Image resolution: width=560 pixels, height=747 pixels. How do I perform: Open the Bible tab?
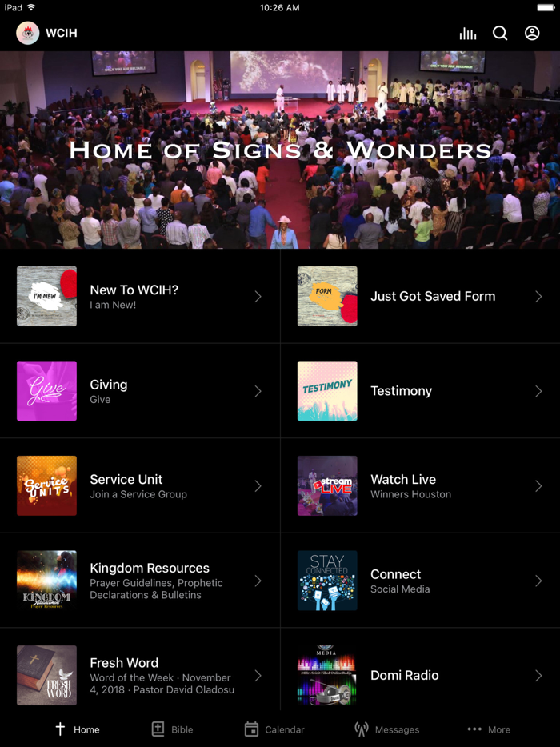pyautogui.click(x=172, y=729)
